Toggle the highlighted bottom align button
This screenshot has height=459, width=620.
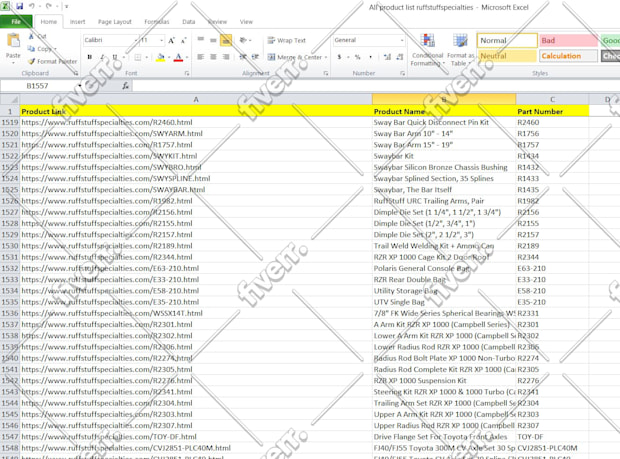click(x=226, y=40)
